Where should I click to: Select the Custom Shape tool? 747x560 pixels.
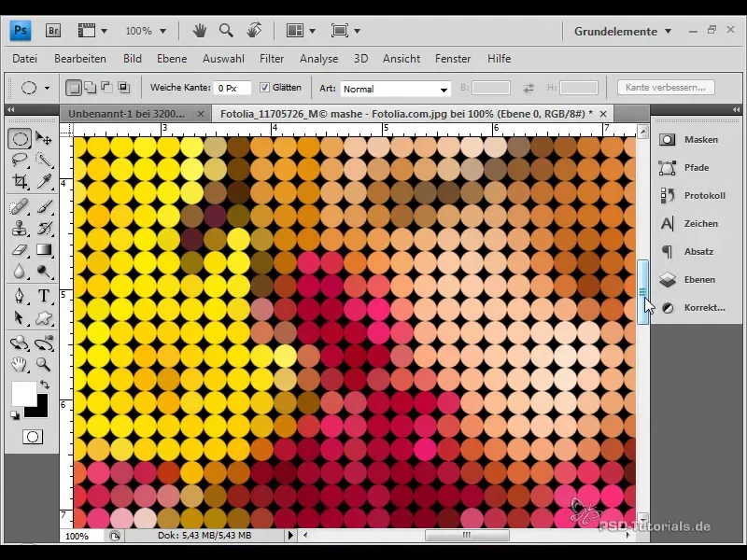[44, 317]
